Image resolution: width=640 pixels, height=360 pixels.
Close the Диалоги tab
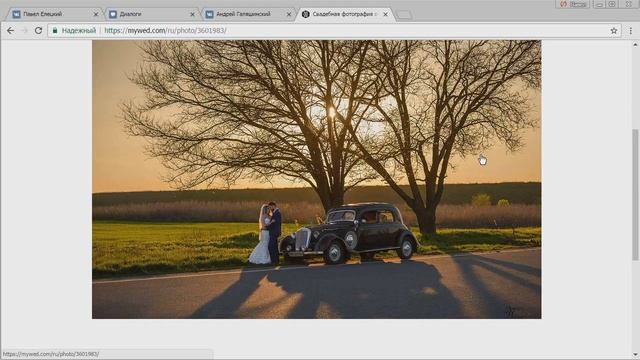[x=192, y=14]
